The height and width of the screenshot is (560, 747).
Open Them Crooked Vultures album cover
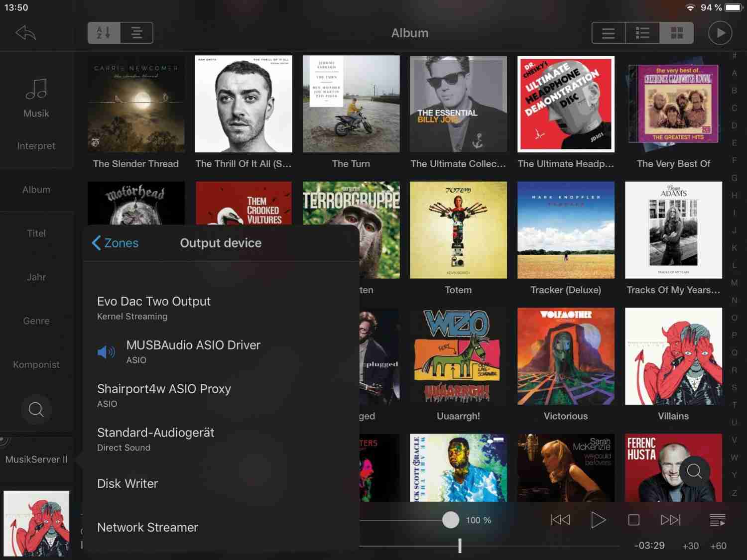[x=244, y=203]
